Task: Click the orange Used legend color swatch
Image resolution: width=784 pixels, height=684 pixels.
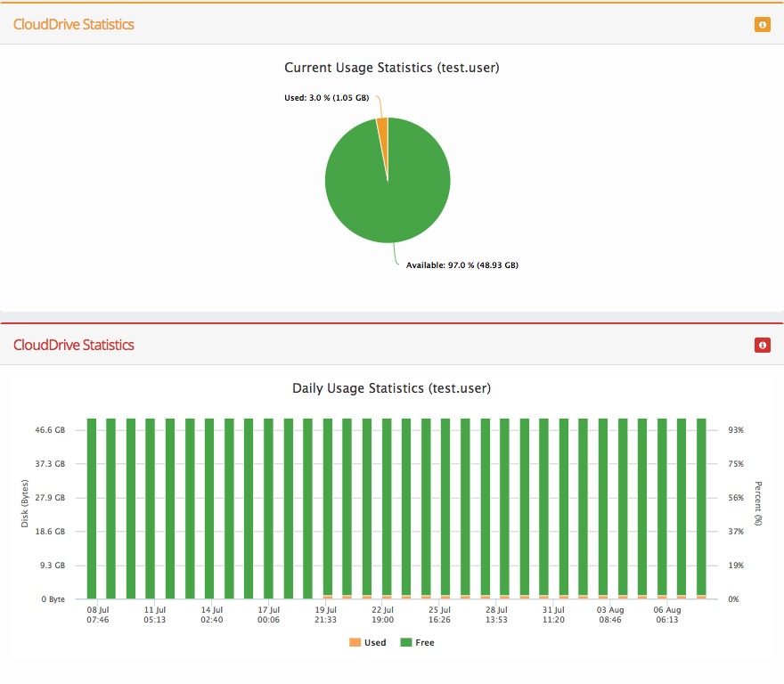Action: pyautogui.click(x=355, y=642)
